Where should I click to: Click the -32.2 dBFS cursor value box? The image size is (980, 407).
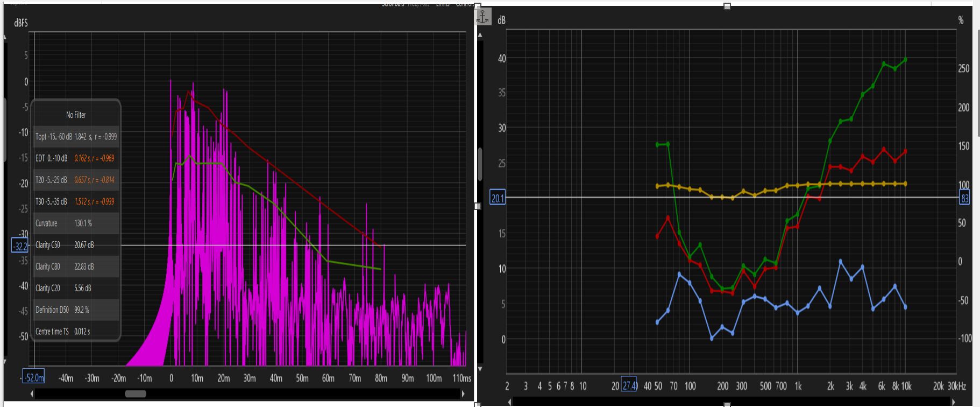tap(20, 246)
